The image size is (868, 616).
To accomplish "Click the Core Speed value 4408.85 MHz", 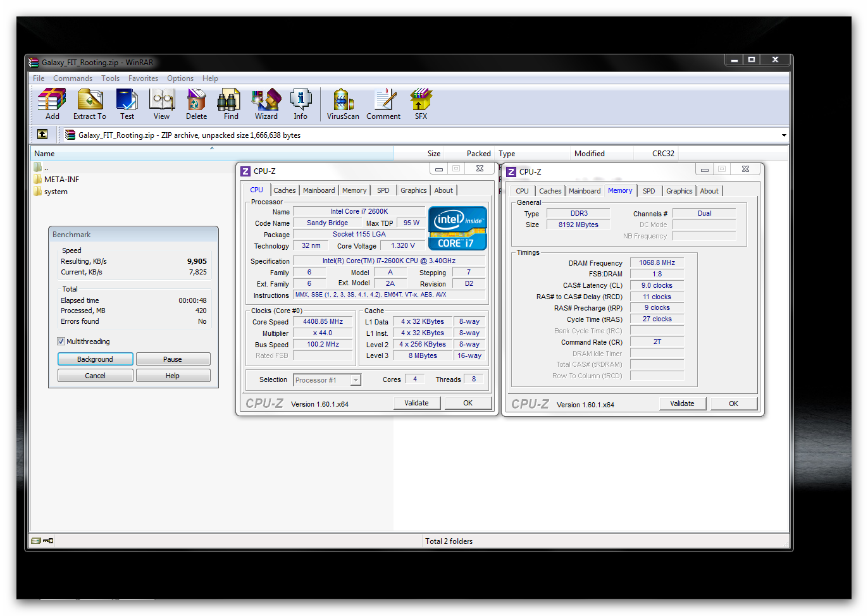I will click(x=323, y=321).
